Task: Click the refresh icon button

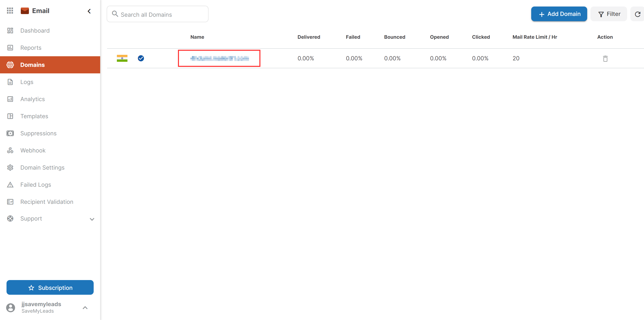Action: coord(637,14)
